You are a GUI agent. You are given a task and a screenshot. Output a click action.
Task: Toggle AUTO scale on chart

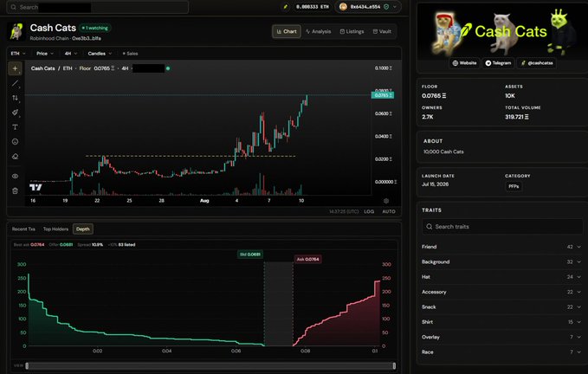pyautogui.click(x=389, y=211)
